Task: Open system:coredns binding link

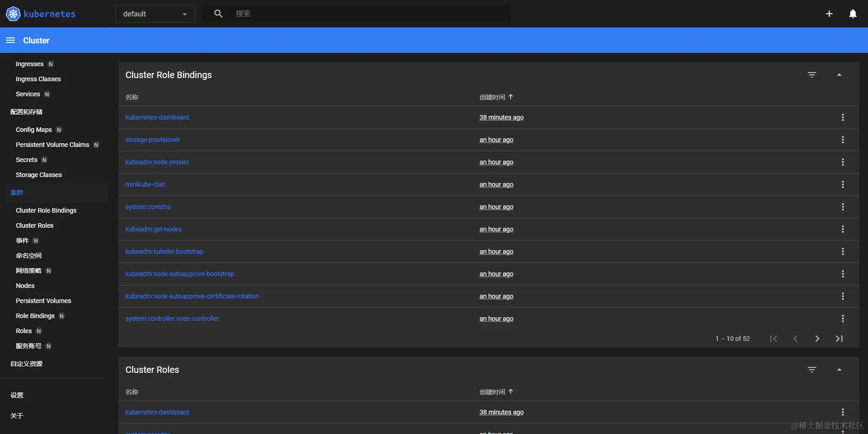Action: (x=148, y=207)
